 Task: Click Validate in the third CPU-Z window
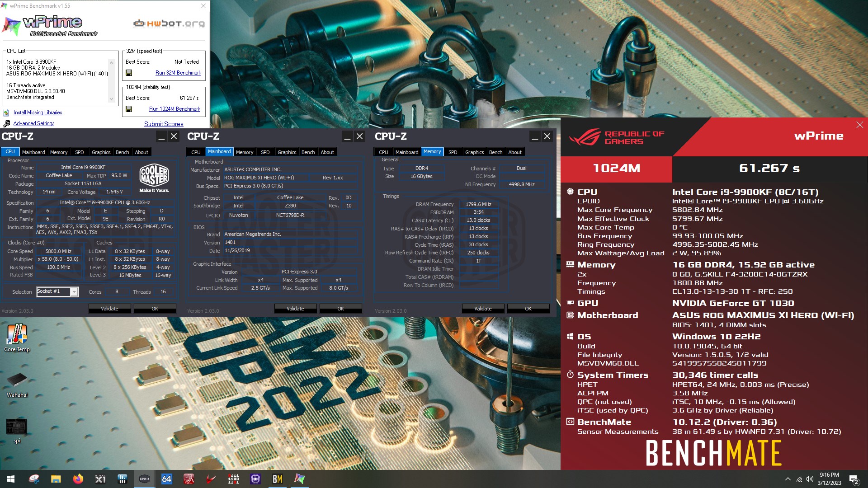pos(483,309)
